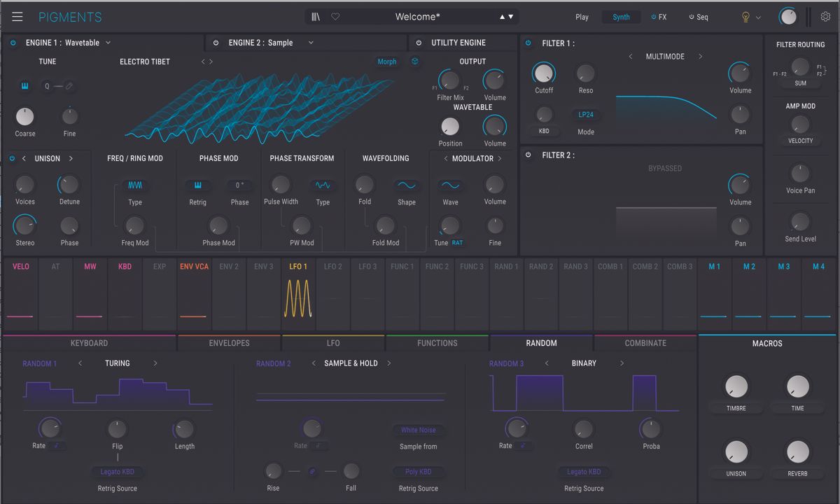
Task: Select the Synth tab in top bar
Action: pyautogui.click(x=621, y=16)
